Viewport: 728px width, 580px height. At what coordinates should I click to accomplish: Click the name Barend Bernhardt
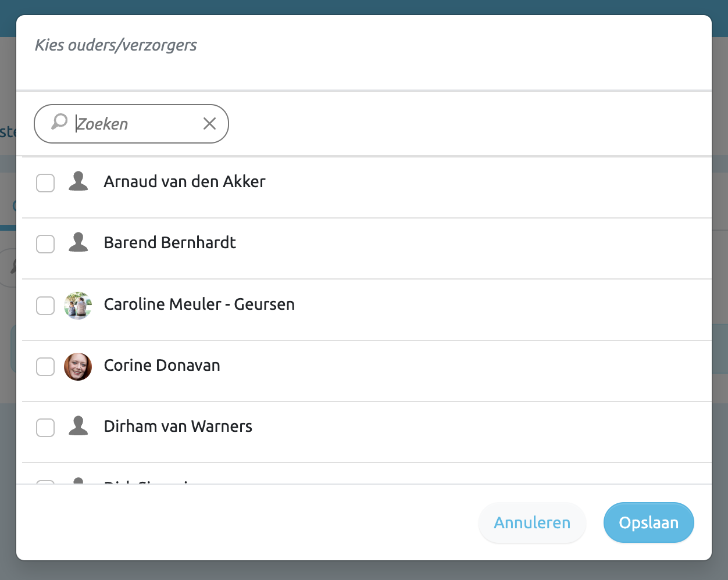(x=170, y=243)
